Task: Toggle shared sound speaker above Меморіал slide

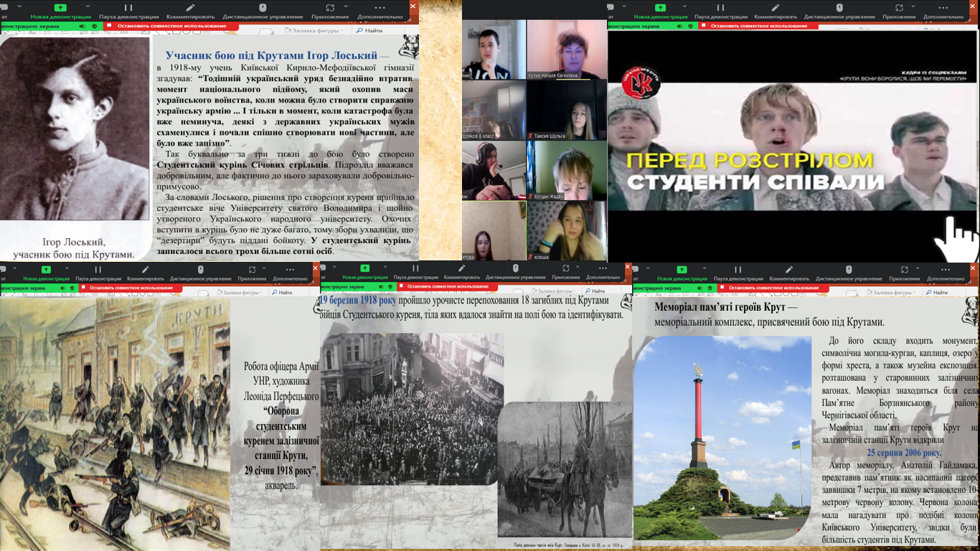Action: click(x=700, y=288)
